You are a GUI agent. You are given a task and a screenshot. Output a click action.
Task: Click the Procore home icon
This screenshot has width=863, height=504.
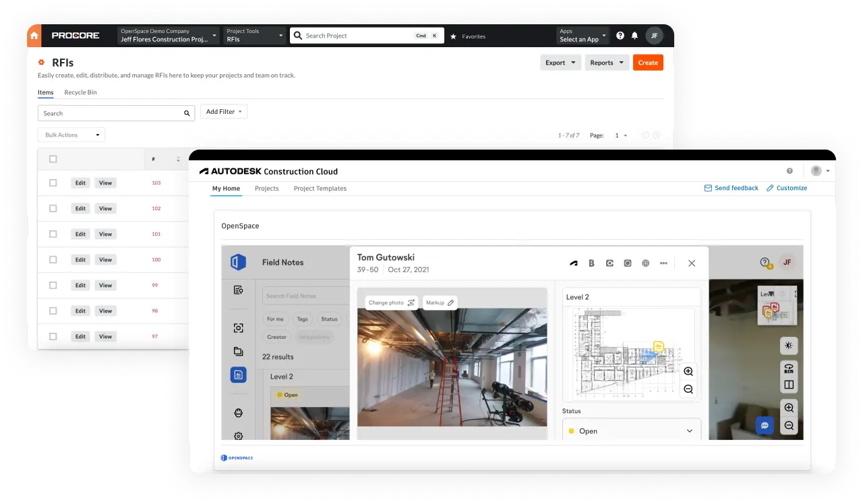[34, 36]
